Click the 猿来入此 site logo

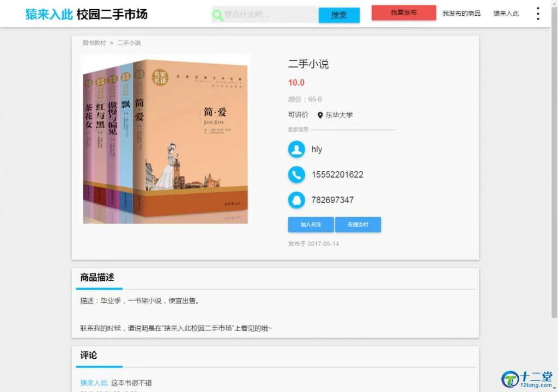(48, 14)
